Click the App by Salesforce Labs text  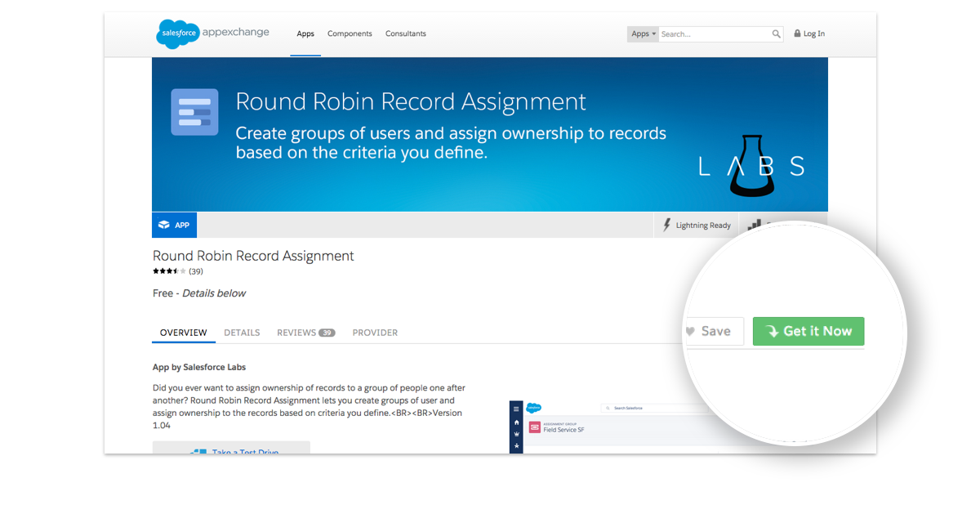(199, 367)
